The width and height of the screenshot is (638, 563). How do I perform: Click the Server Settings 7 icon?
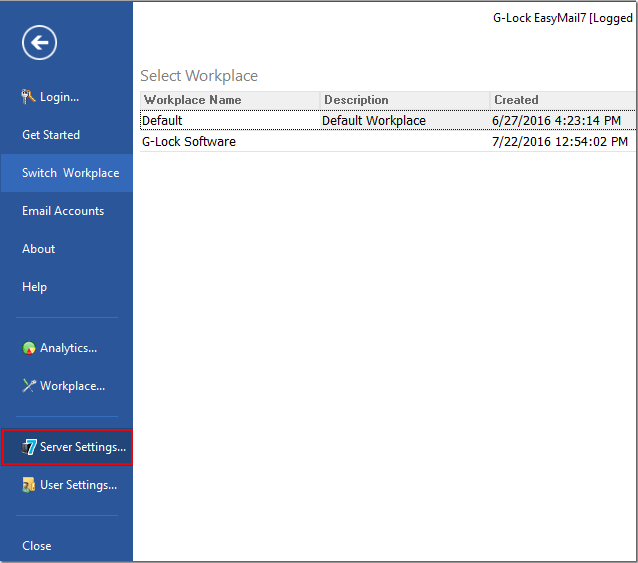[x=29, y=447]
